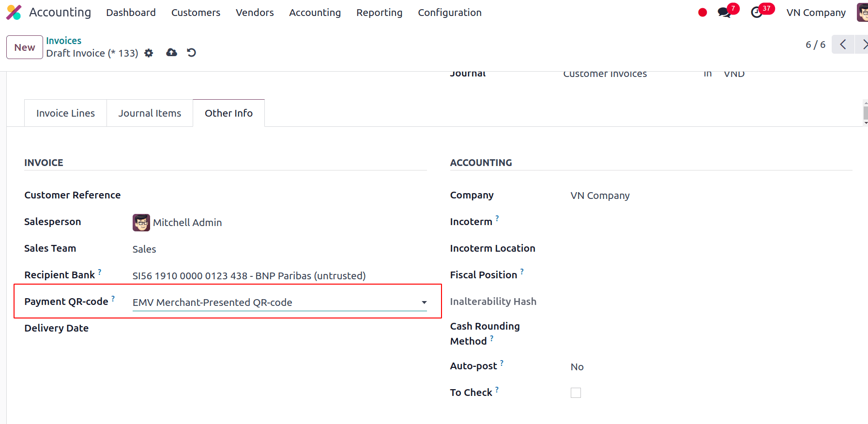Open the VN Company switcher

[x=816, y=13]
